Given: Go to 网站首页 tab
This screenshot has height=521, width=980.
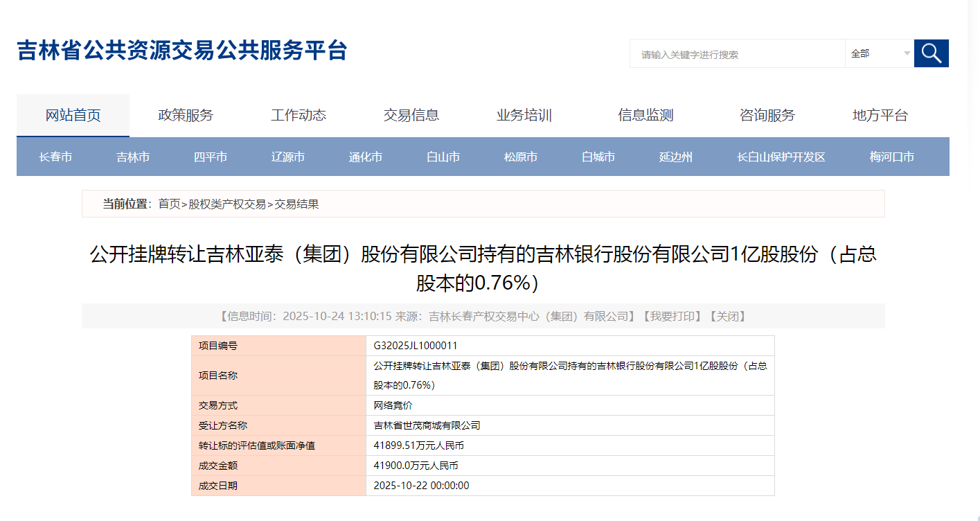Looking at the screenshot, I should [x=73, y=116].
